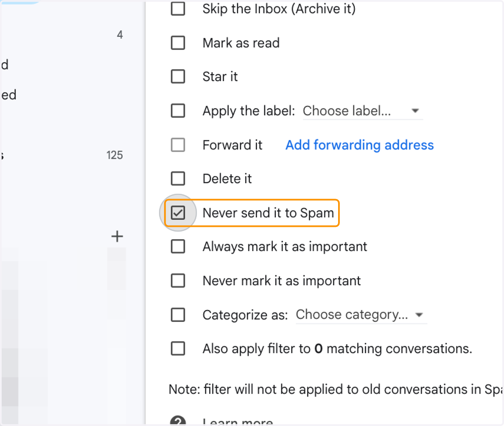Click the 125 count in the sidebar
This screenshot has width=504, height=426.
115,155
